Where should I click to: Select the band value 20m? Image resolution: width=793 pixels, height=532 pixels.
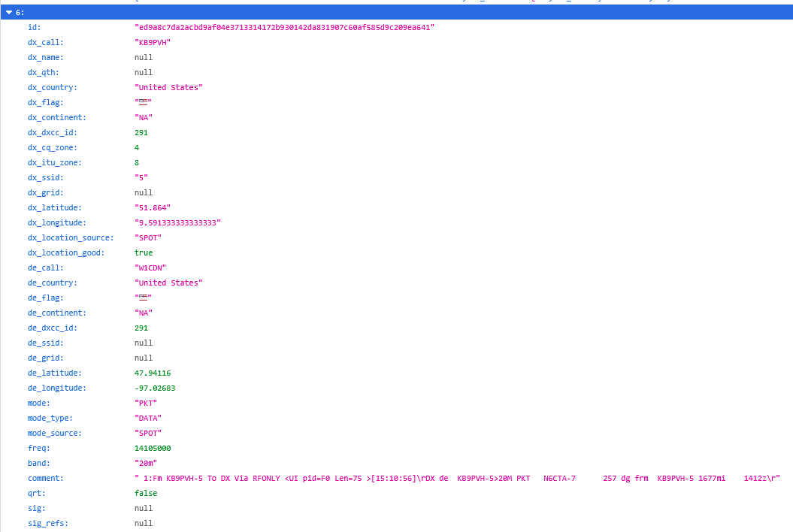pos(146,464)
